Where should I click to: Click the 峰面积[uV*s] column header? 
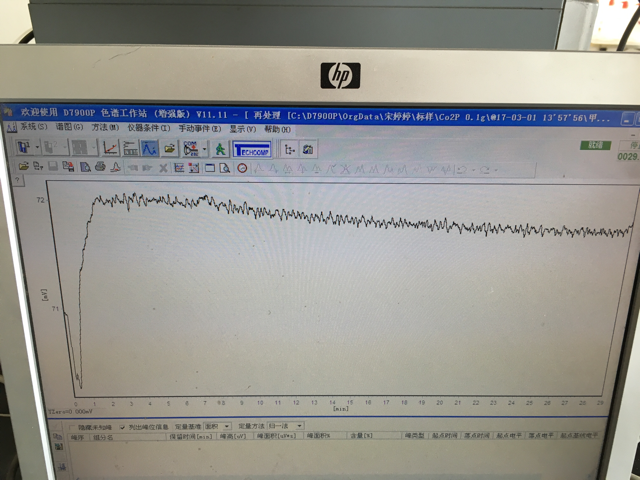coord(279,436)
